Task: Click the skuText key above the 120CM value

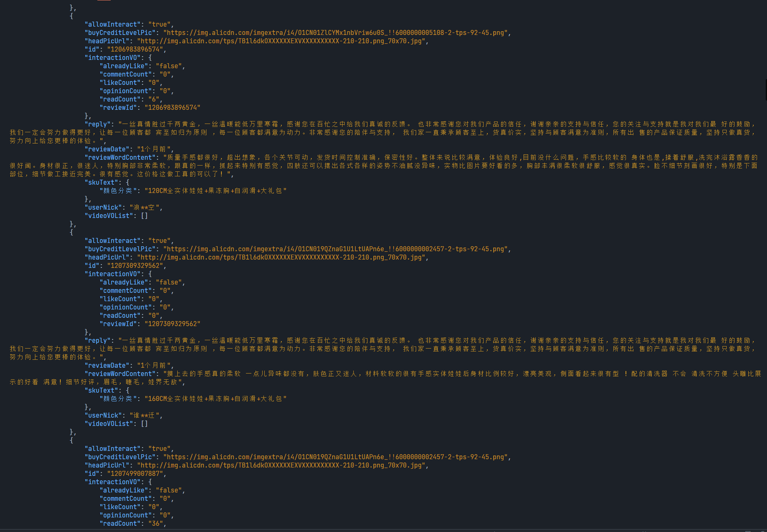Action: click(x=103, y=182)
